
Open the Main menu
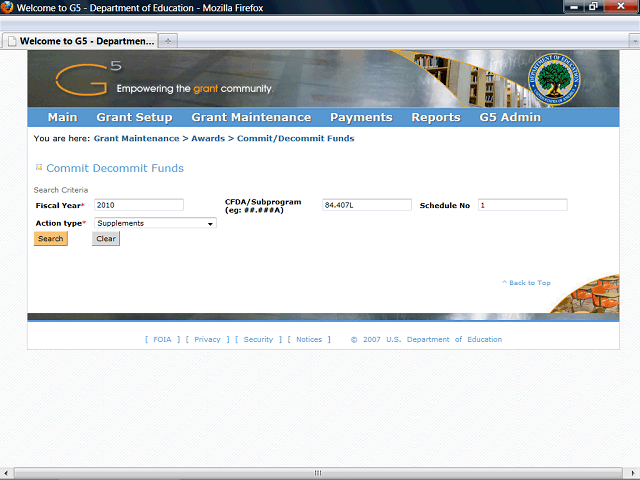(62, 118)
